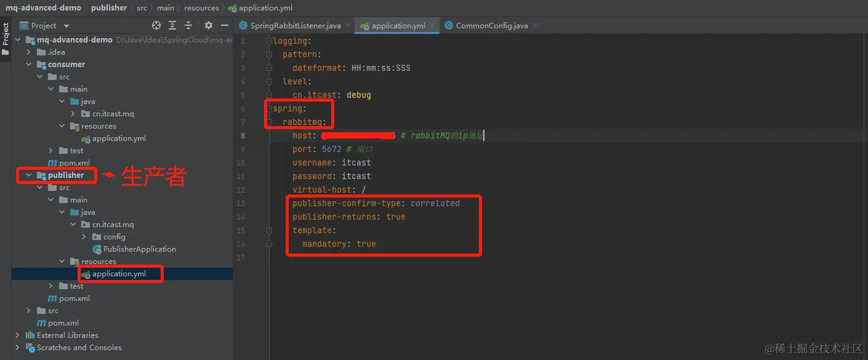The height and width of the screenshot is (360, 868).
Task: Hide the Project panel with the minus icon
Action: [x=225, y=25]
